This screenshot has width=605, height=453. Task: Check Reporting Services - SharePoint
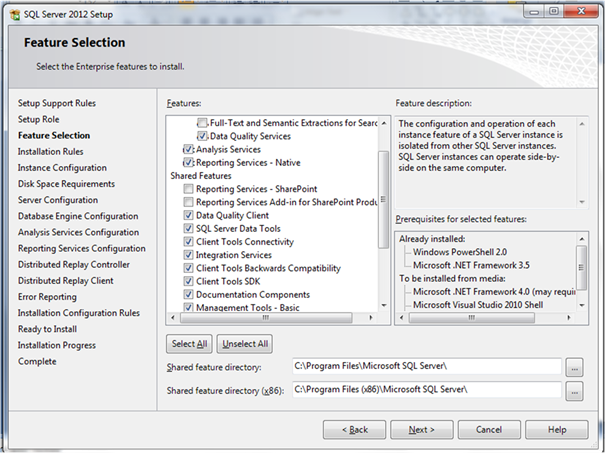tap(188, 189)
